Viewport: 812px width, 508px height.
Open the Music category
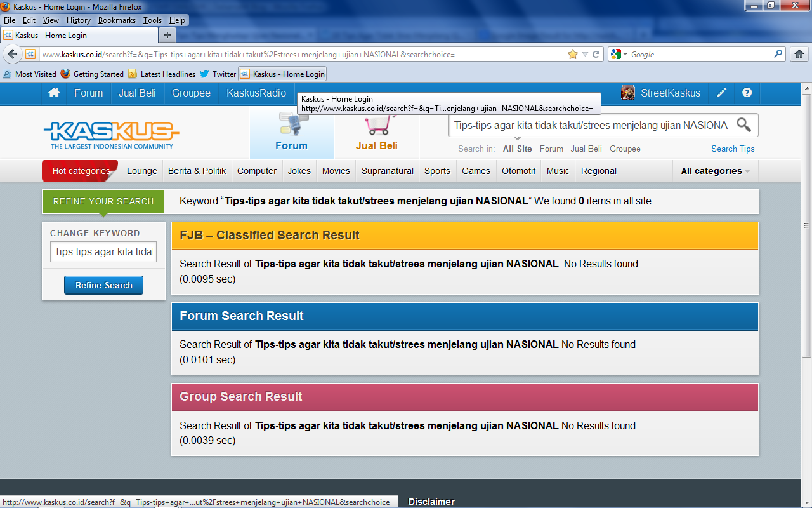click(x=558, y=171)
